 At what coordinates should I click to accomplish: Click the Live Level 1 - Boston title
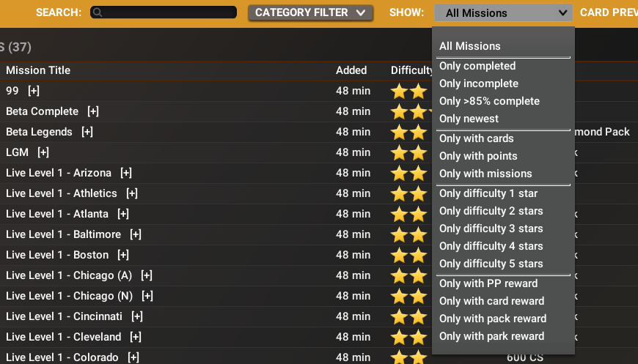pos(57,255)
